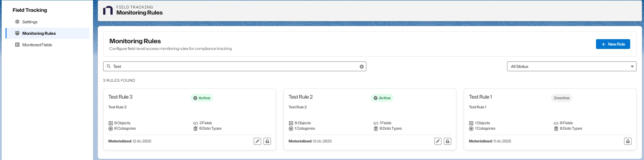Click the Inactive status badge on Test Rule 1
Image resolution: width=644 pixels, height=160 pixels.
coord(561,98)
